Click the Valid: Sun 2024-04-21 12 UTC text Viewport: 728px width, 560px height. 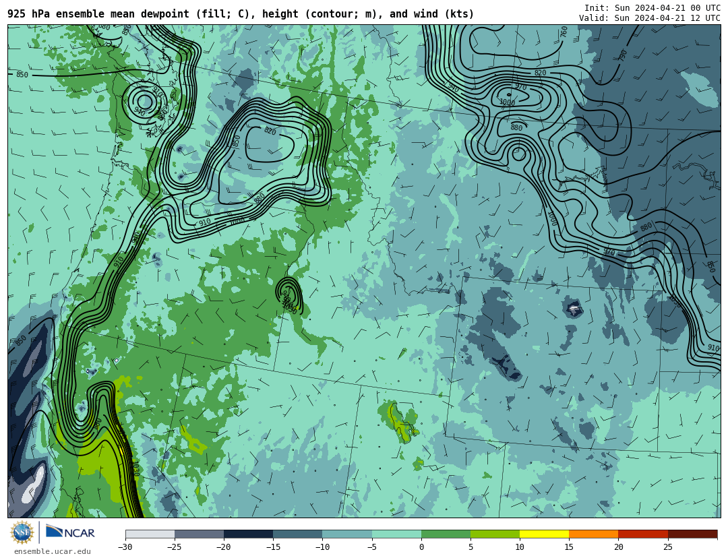pyautogui.click(x=650, y=18)
